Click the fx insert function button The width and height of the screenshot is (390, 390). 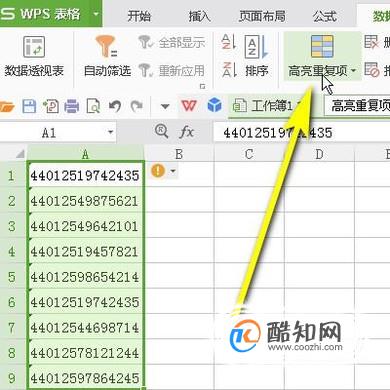pos(186,132)
